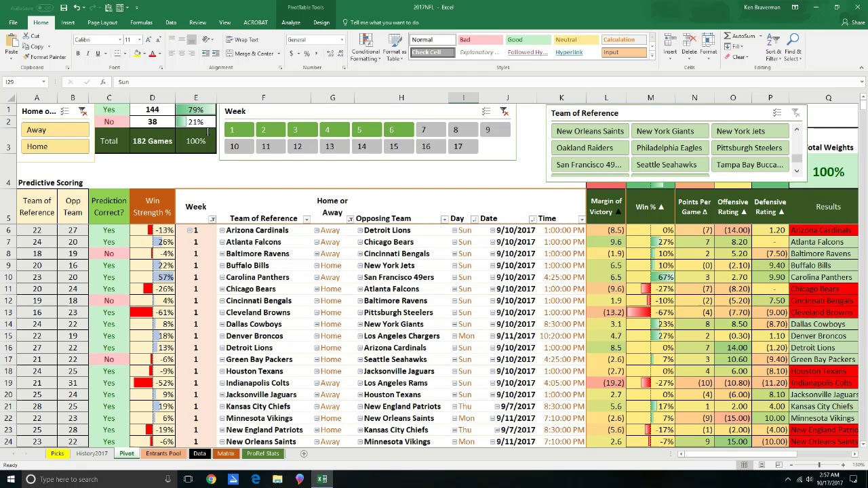Open the Time column filter dropdown

click(x=582, y=219)
